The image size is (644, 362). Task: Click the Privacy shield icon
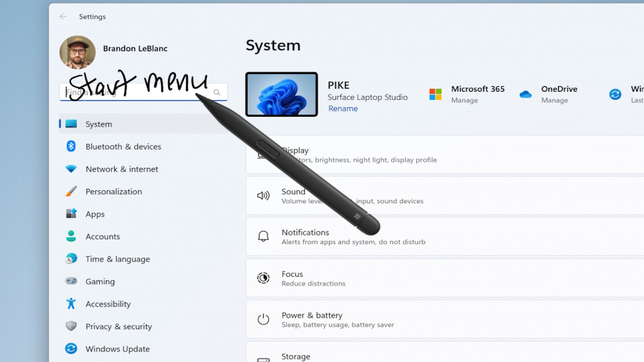(71, 326)
